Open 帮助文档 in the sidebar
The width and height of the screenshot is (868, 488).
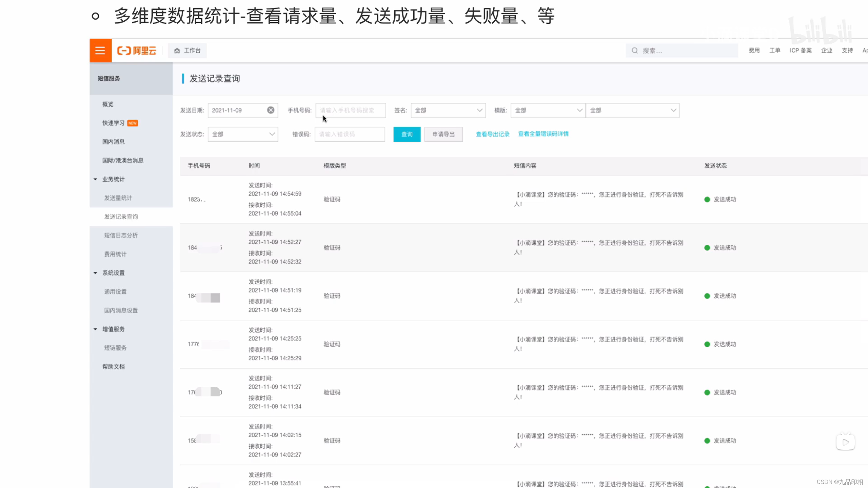114,367
